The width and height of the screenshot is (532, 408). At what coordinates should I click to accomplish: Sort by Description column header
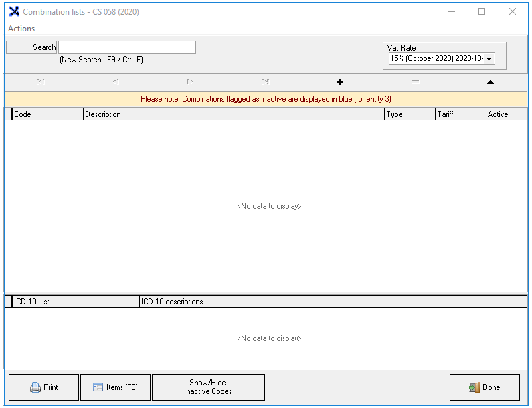(234, 114)
